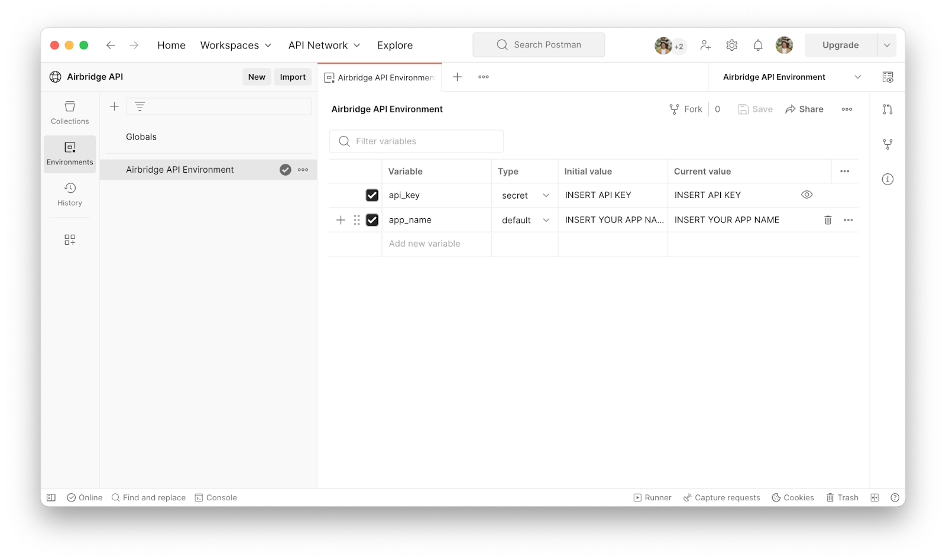Go to Home
946x560 pixels.
[171, 46]
